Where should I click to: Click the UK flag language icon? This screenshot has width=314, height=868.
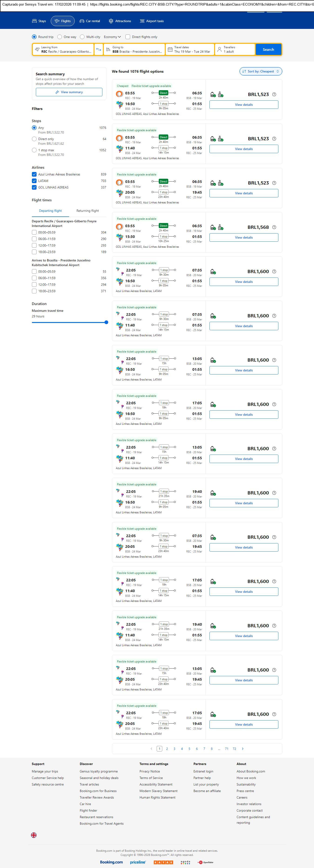[34, 835]
